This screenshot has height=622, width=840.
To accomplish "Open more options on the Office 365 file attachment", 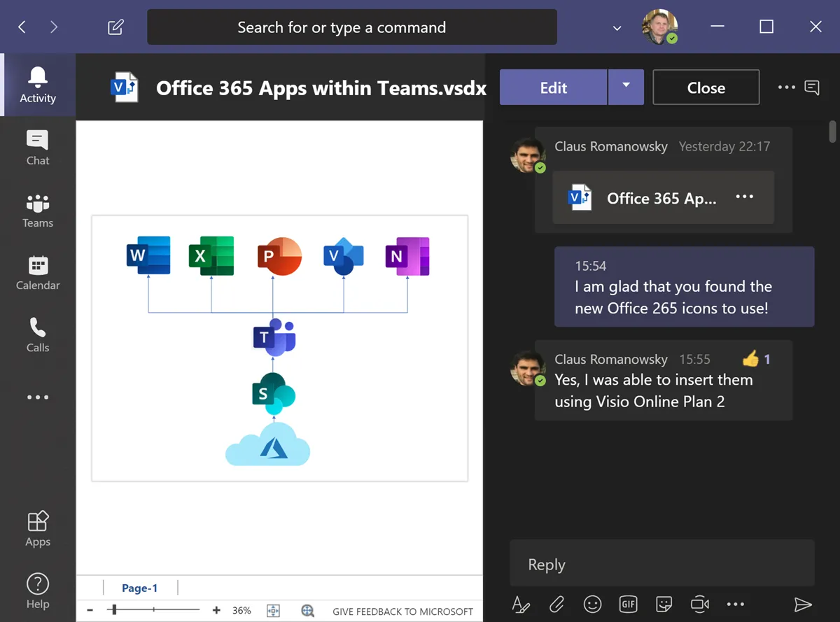I will (744, 198).
